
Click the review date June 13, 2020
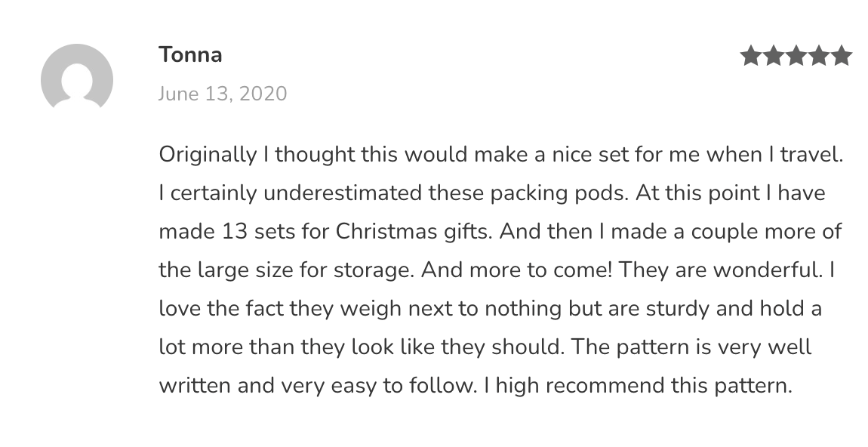click(223, 94)
